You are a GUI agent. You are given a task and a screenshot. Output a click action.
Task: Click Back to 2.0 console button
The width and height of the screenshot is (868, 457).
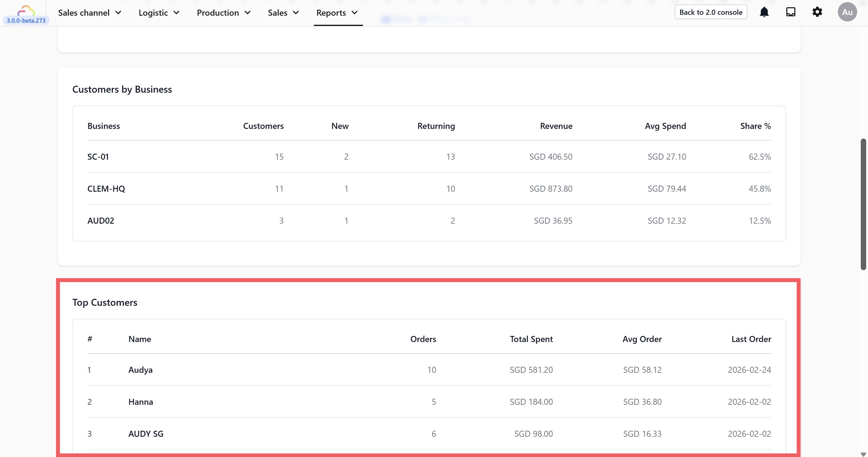pyautogui.click(x=711, y=12)
